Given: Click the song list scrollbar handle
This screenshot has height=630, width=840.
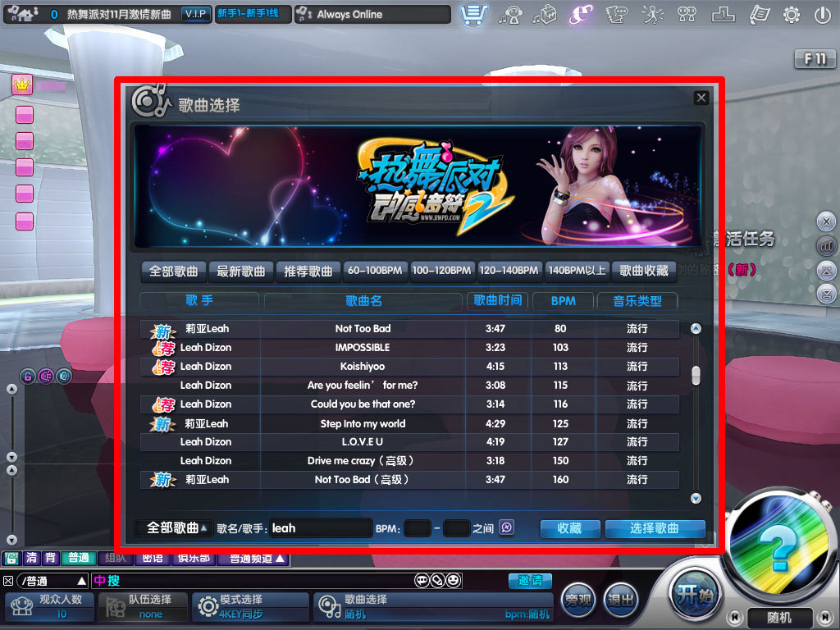Looking at the screenshot, I should pyautogui.click(x=696, y=375).
